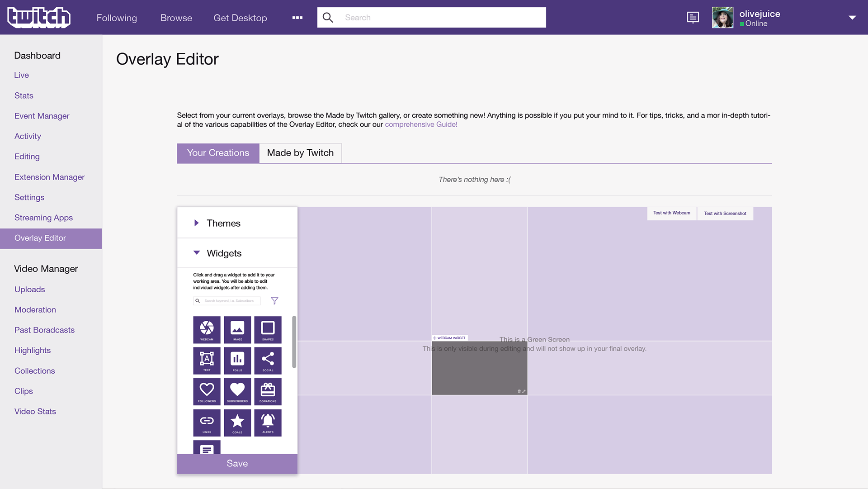Open Past Broadcasts in sidebar
Image resolution: width=868 pixels, height=489 pixels.
44,330
